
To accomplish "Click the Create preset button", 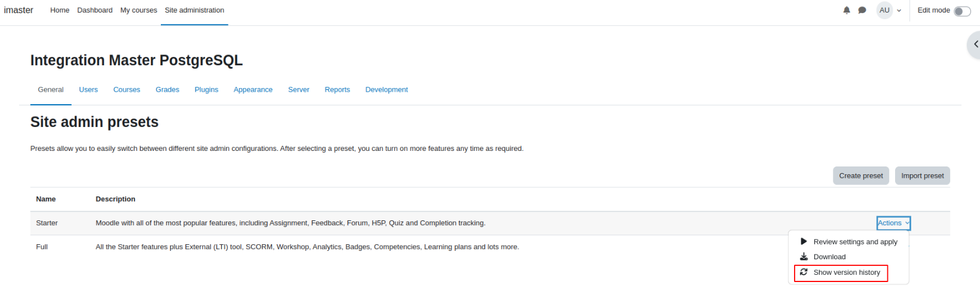I will [861, 175].
